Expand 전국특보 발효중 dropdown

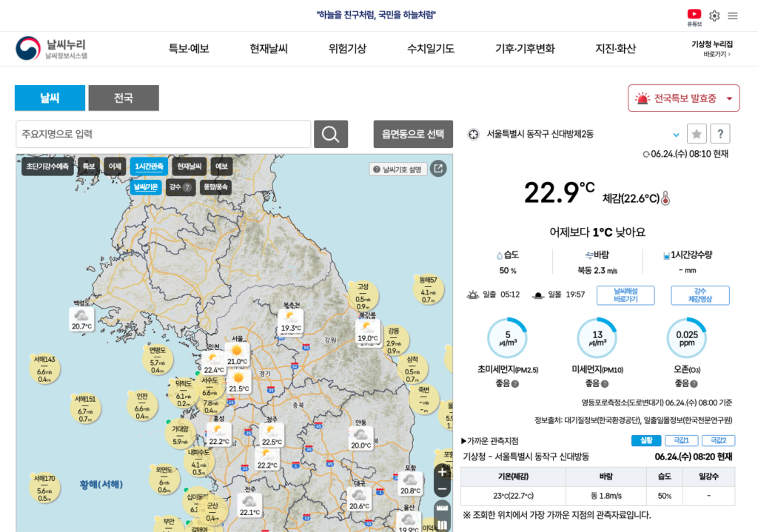point(683,98)
